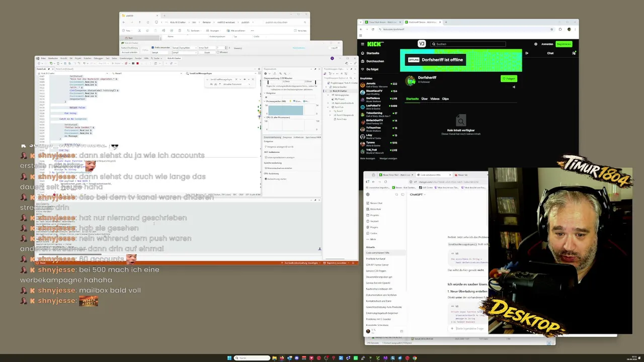Select 'My Project' in Solution Explorer

pyautogui.click(x=340, y=99)
